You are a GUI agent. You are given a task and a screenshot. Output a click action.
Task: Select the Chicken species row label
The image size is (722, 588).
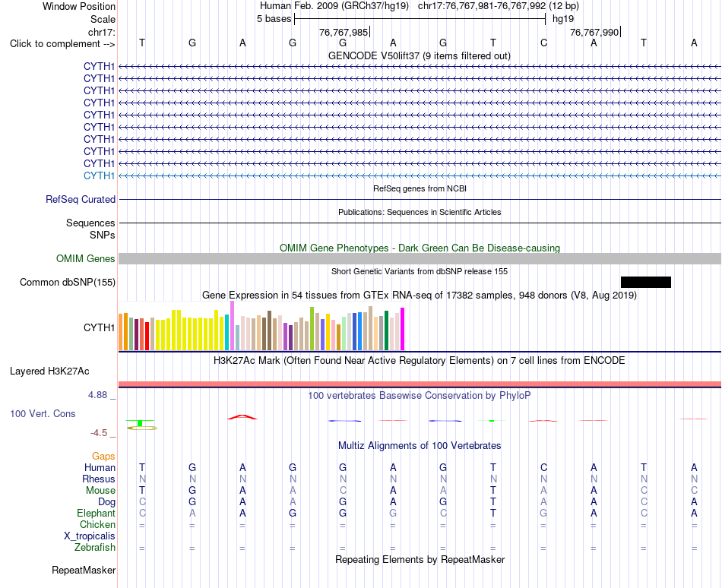pos(97,524)
